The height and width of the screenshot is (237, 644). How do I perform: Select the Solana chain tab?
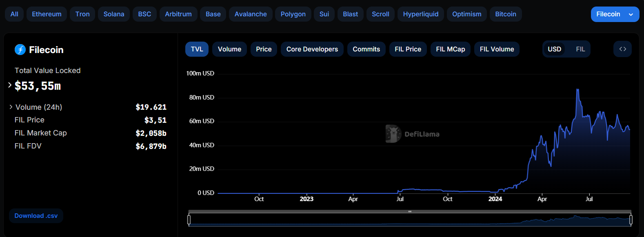114,14
